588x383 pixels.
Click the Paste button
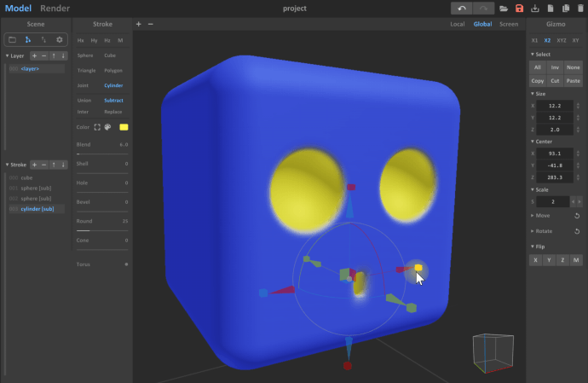(x=574, y=79)
